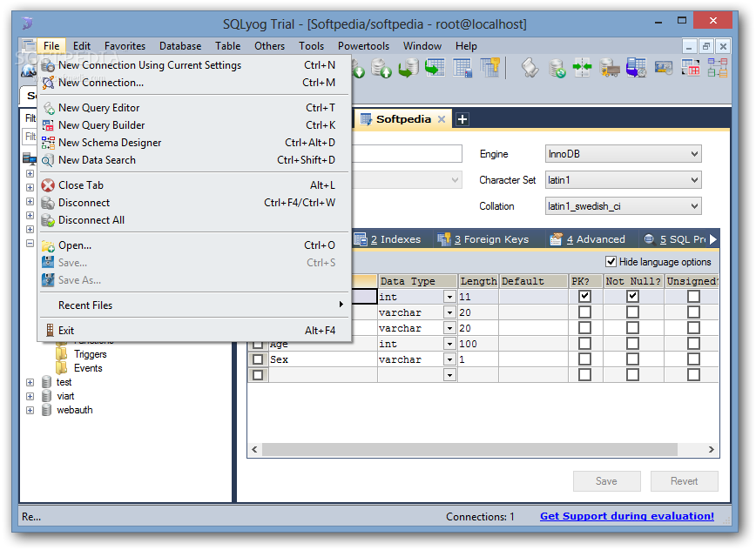Click the Revert button
The width and height of the screenshot is (756, 550).
click(x=684, y=481)
